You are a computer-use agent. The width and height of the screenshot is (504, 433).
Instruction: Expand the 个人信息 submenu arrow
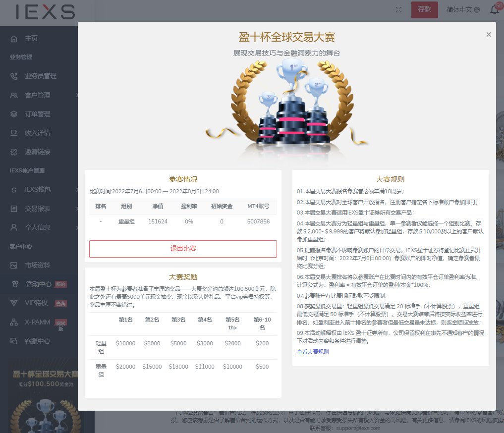click(77, 227)
